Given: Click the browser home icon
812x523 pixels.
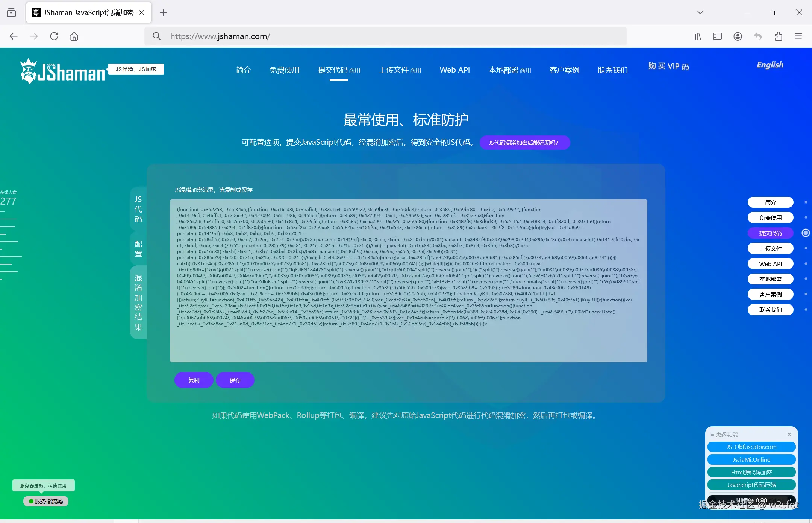Looking at the screenshot, I should [x=74, y=36].
